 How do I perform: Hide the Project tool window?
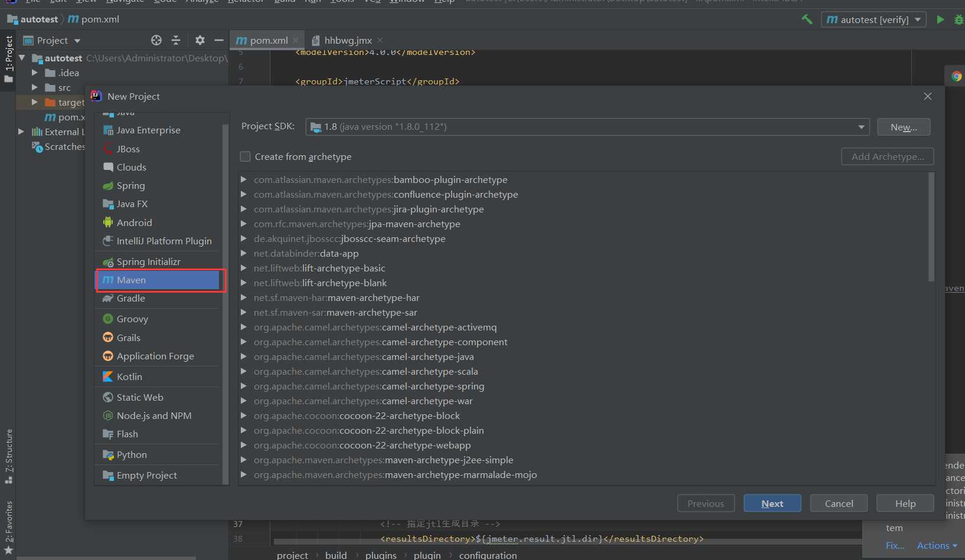(x=219, y=40)
